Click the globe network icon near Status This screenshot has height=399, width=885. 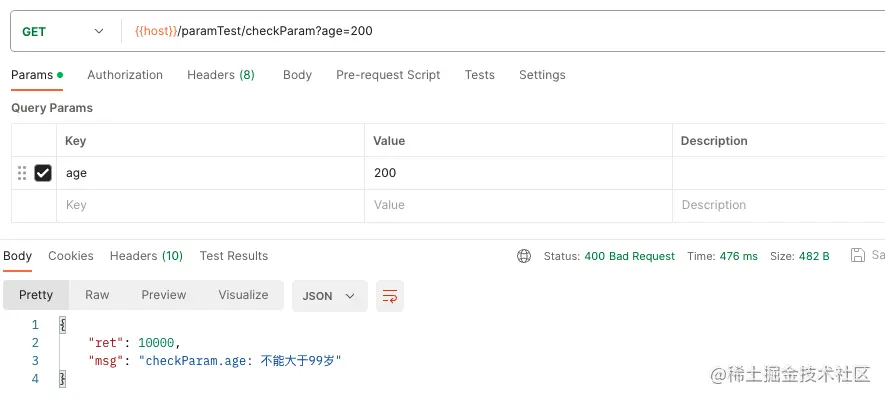pos(524,256)
